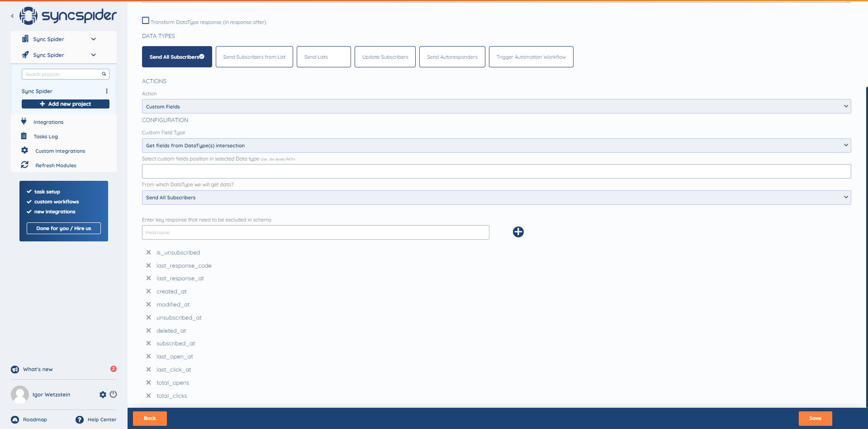868x429 pixels.
Task: Remove unsubscribed_at from excluded list
Action: [x=148, y=317]
